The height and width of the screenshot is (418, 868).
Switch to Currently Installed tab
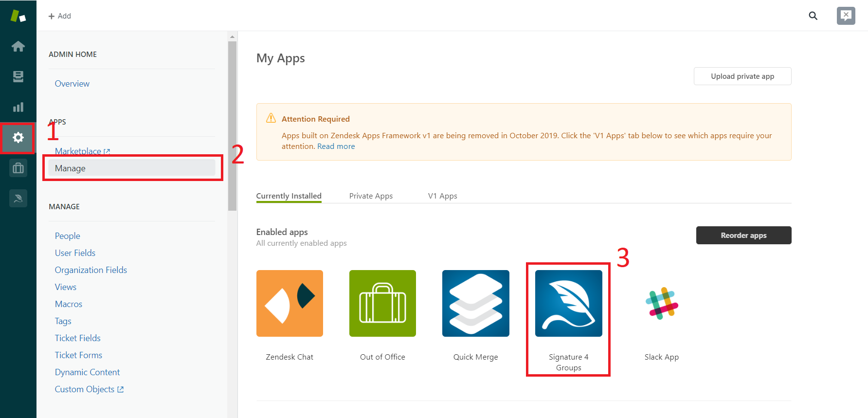(289, 196)
